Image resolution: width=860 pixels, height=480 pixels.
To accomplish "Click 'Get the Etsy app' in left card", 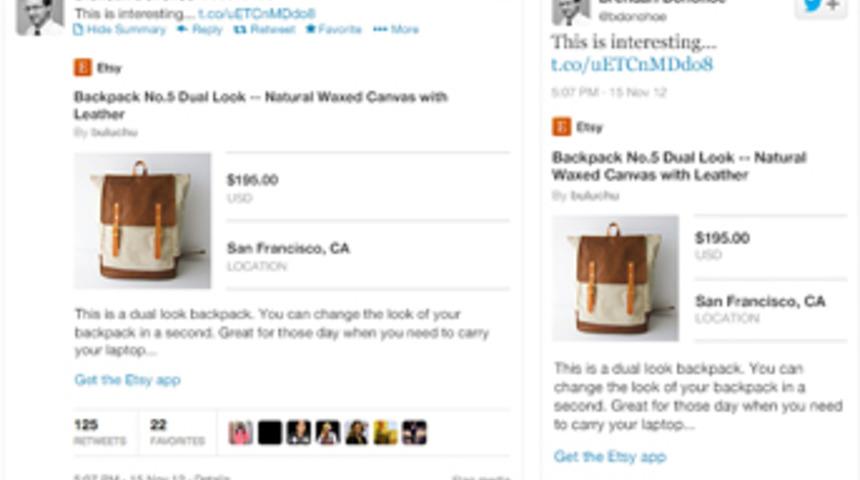I will pos(127,380).
